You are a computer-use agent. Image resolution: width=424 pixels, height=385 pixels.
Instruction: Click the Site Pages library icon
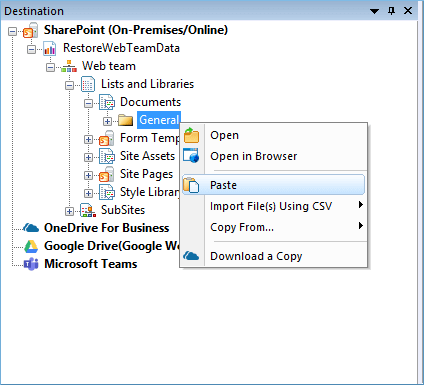pos(107,174)
